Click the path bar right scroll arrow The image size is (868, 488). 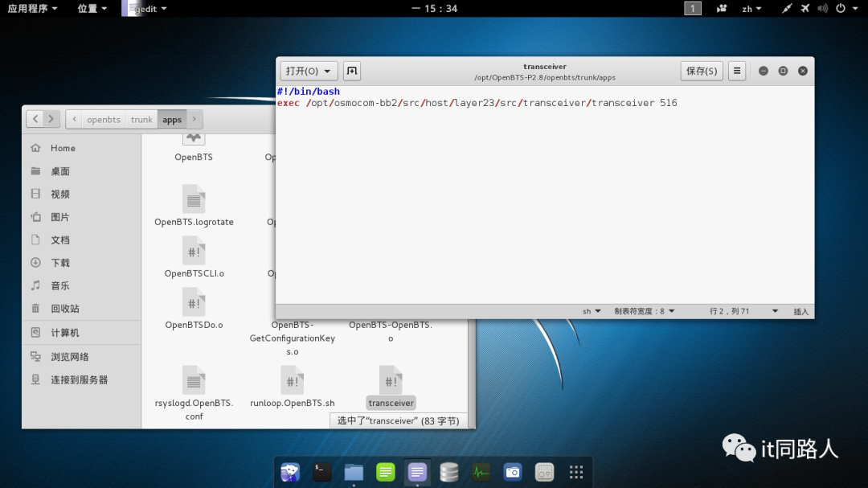click(194, 119)
